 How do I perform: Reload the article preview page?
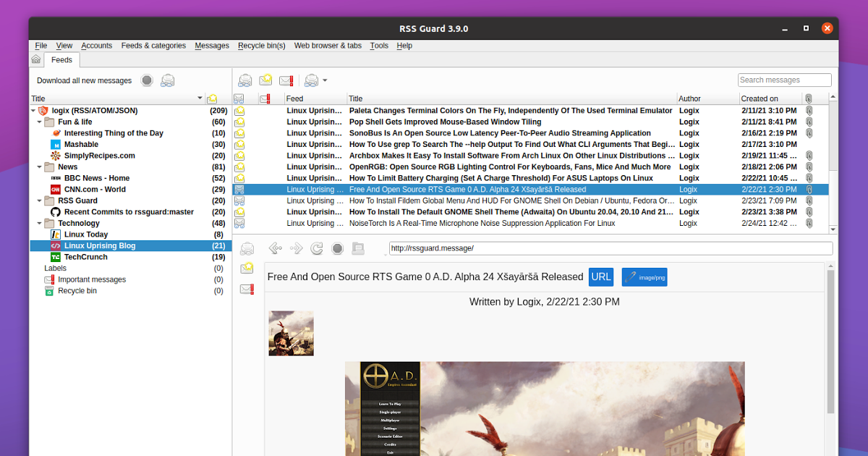pos(316,248)
